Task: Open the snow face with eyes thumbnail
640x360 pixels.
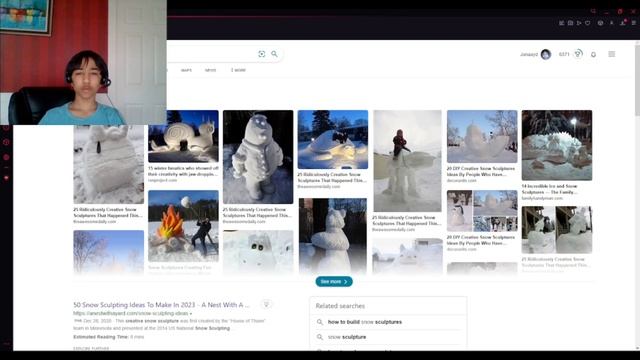Action: [x=258, y=252]
